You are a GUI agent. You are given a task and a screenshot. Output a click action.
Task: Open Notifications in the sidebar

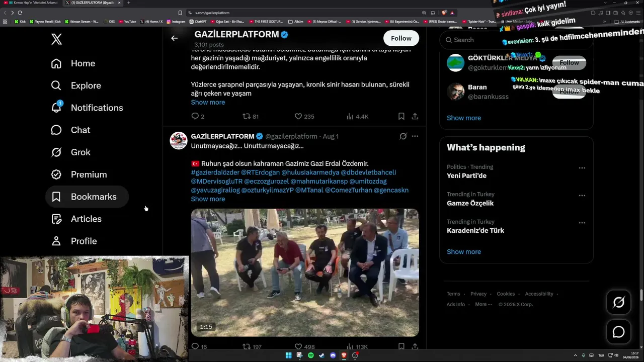[87, 108]
